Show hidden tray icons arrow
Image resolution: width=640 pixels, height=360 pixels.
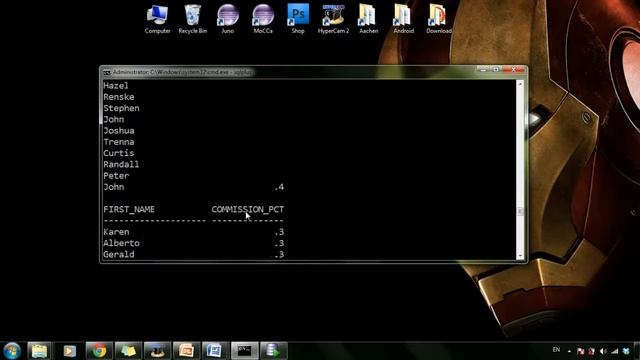(x=569, y=351)
